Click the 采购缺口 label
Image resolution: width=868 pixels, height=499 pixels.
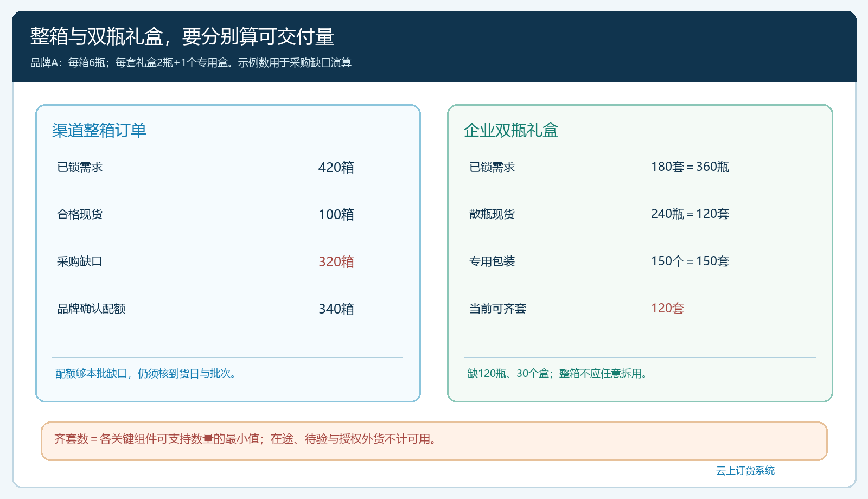pyautogui.click(x=80, y=261)
